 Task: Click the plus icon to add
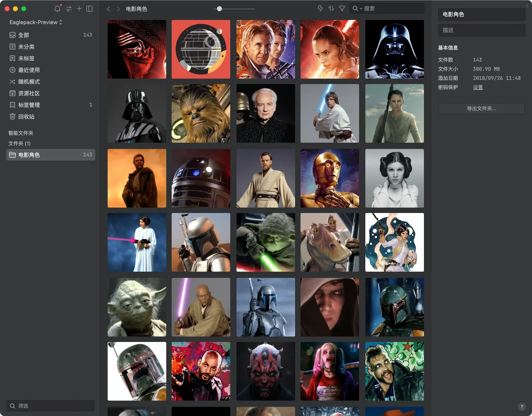click(x=79, y=8)
